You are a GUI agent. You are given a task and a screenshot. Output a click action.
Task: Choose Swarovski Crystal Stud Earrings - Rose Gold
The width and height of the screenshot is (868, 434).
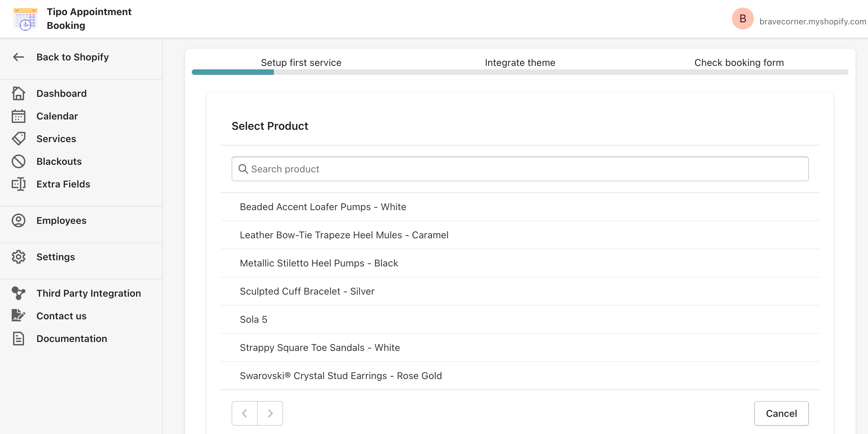(520, 376)
